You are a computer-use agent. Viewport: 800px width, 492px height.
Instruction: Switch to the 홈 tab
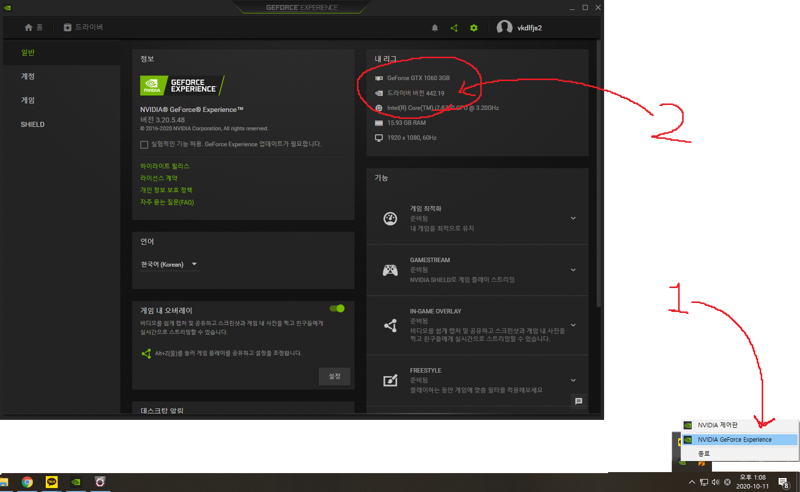[x=34, y=27]
